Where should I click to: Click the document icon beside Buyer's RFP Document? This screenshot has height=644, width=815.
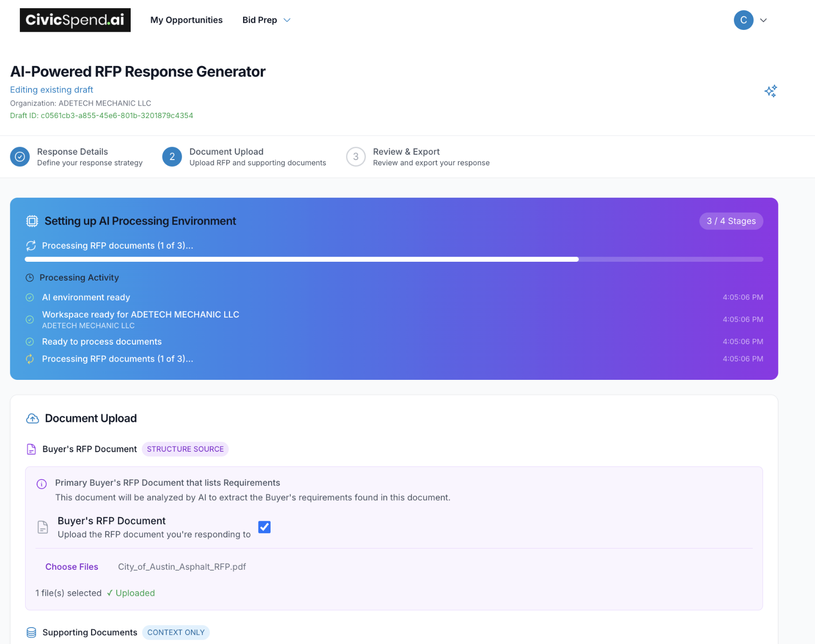[x=31, y=449]
